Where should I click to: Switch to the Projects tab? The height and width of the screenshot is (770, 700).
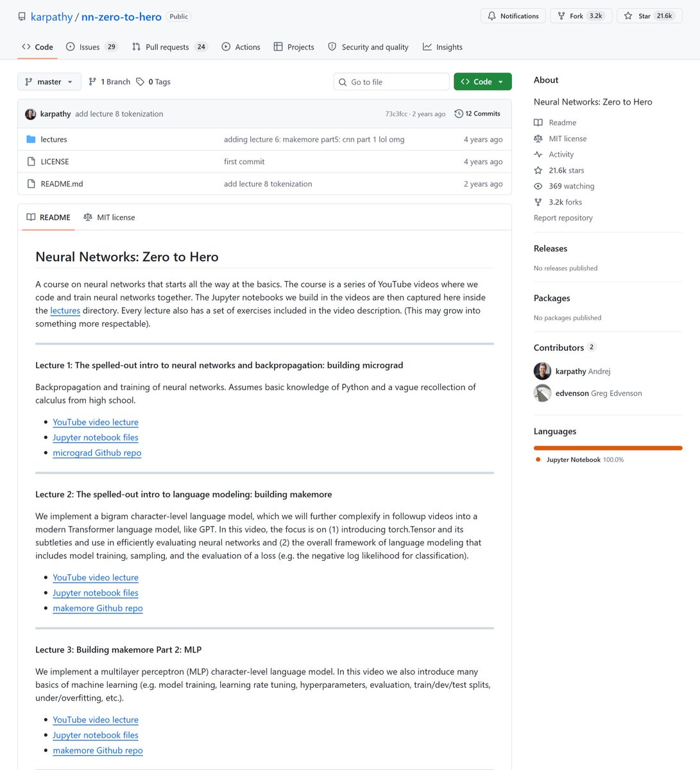[x=294, y=47]
